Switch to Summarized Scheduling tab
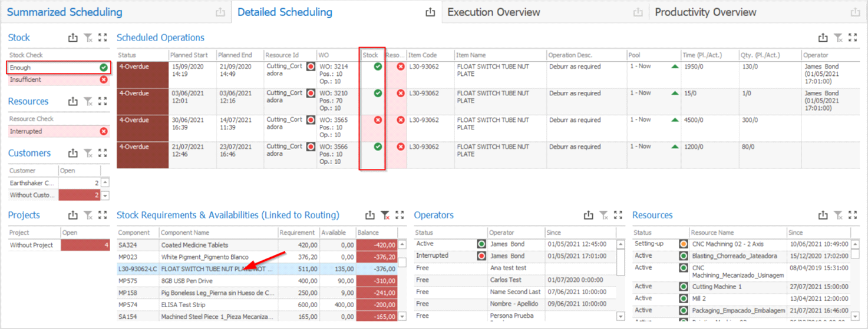The width and height of the screenshot is (868, 329). (65, 12)
